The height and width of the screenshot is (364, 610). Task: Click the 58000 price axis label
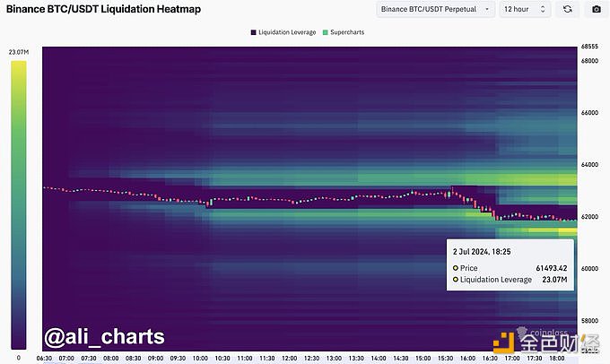tap(589, 321)
